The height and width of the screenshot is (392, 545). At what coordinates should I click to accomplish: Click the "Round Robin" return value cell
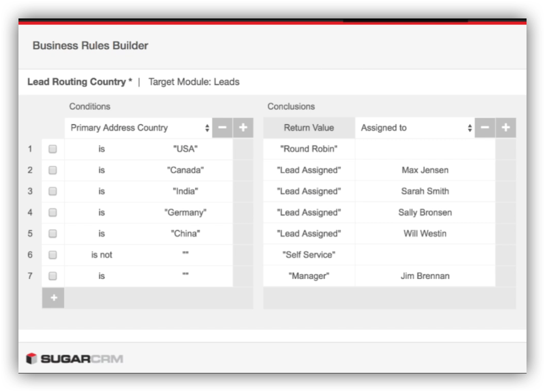click(309, 149)
